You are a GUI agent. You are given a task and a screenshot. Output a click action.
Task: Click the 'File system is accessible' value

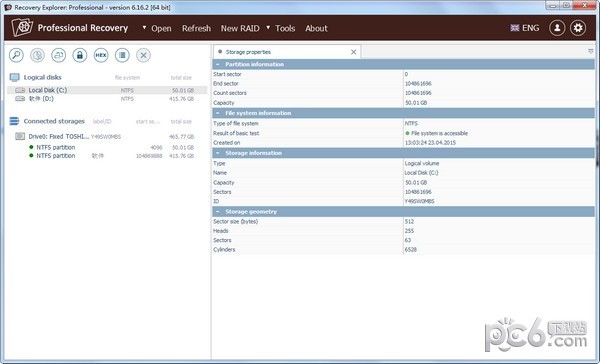click(x=439, y=133)
